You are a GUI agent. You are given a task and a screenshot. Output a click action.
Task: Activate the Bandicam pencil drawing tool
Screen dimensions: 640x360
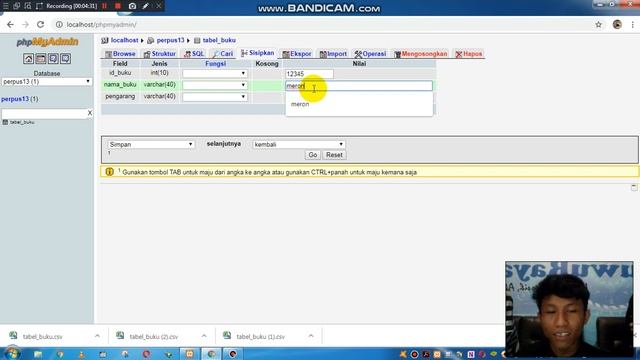tap(146, 6)
